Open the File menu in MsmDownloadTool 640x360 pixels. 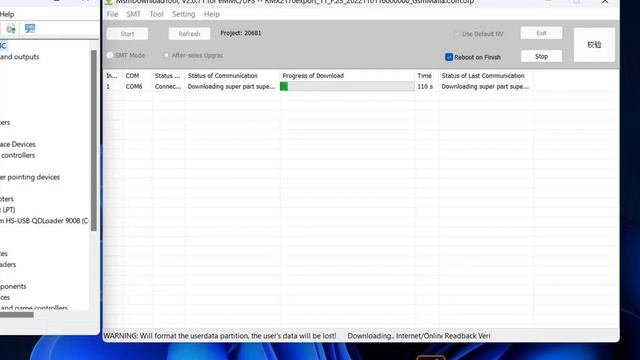[112, 14]
